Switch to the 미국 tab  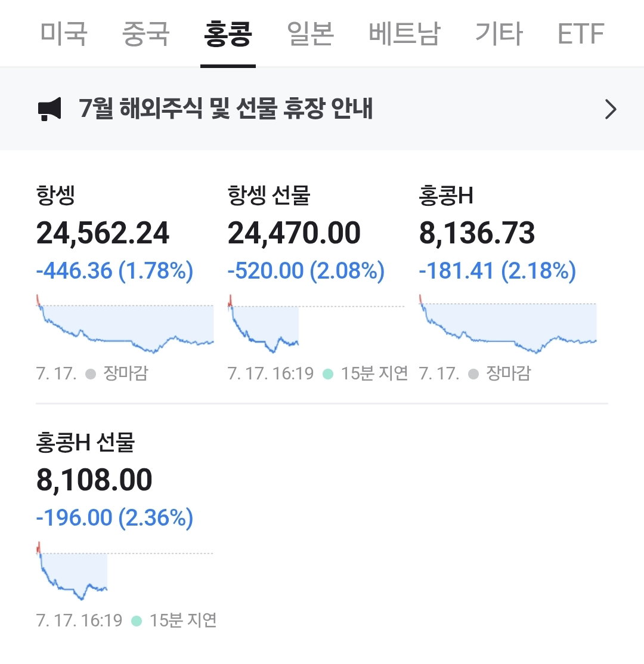[63, 33]
